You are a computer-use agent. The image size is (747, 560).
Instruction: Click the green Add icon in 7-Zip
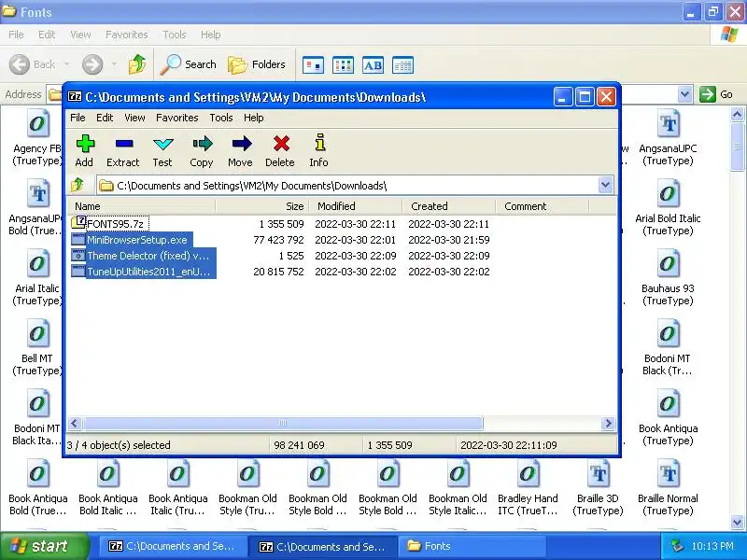(85, 144)
